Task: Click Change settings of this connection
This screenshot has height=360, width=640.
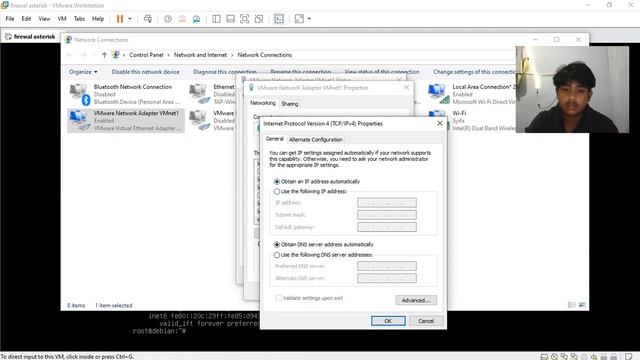Action: tap(474, 72)
